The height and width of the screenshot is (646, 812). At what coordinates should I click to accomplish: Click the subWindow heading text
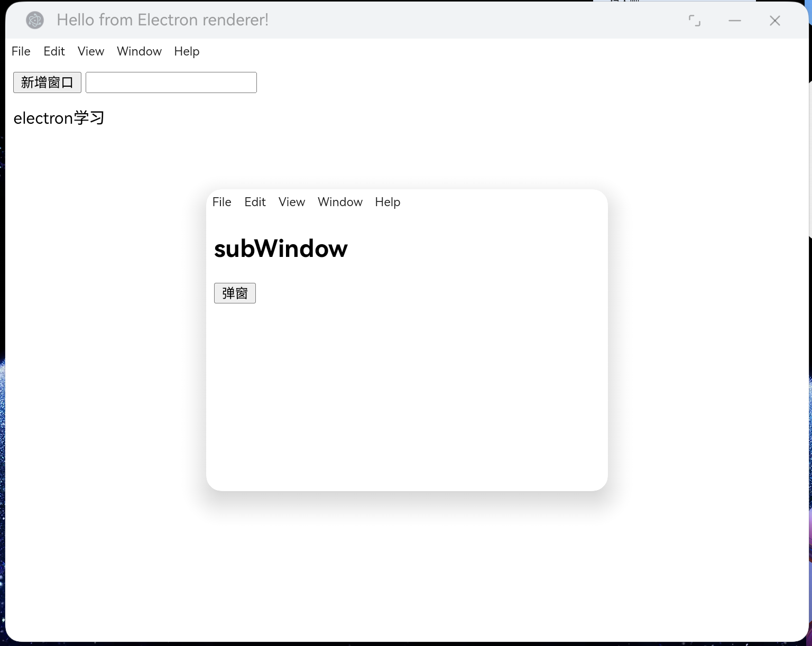pos(281,248)
